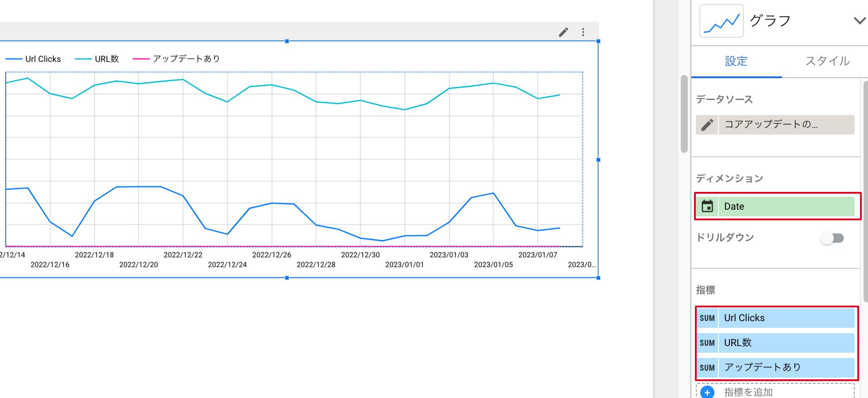Click SUM aggregation badge for Url Clicks
This screenshot has height=398, width=868.
click(x=707, y=318)
